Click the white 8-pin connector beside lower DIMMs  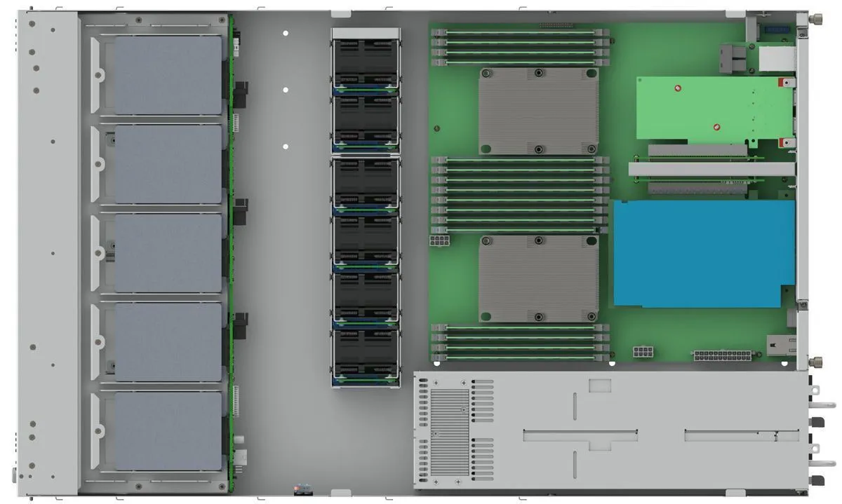643,351
